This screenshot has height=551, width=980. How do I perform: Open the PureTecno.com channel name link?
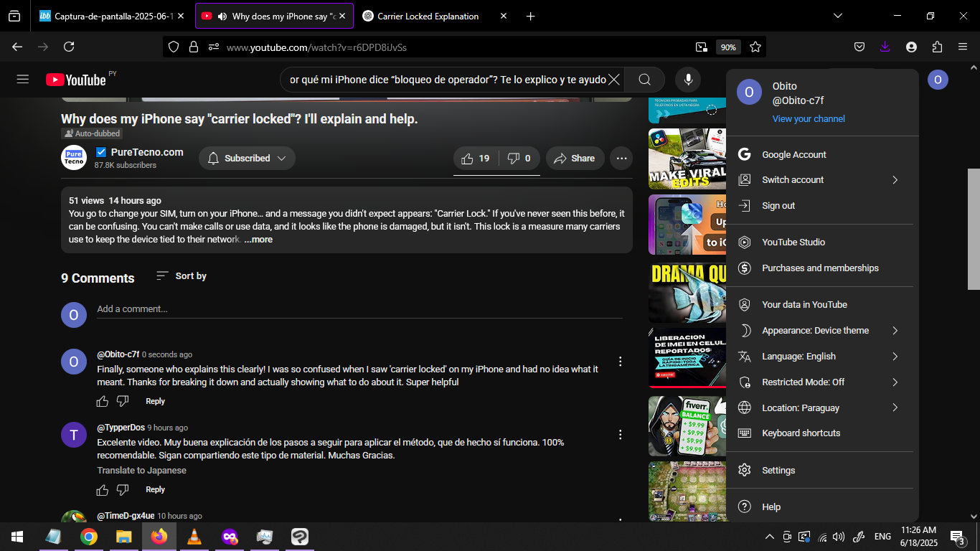tap(147, 152)
